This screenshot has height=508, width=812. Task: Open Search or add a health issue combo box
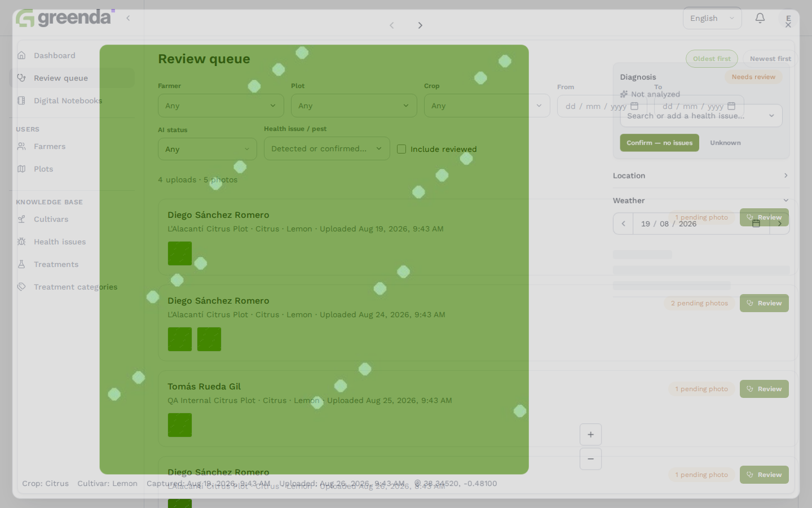701,116
